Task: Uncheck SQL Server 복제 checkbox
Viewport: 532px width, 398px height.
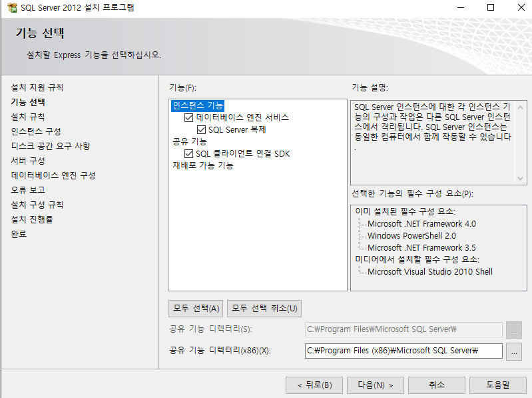Action: coord(201,130)
